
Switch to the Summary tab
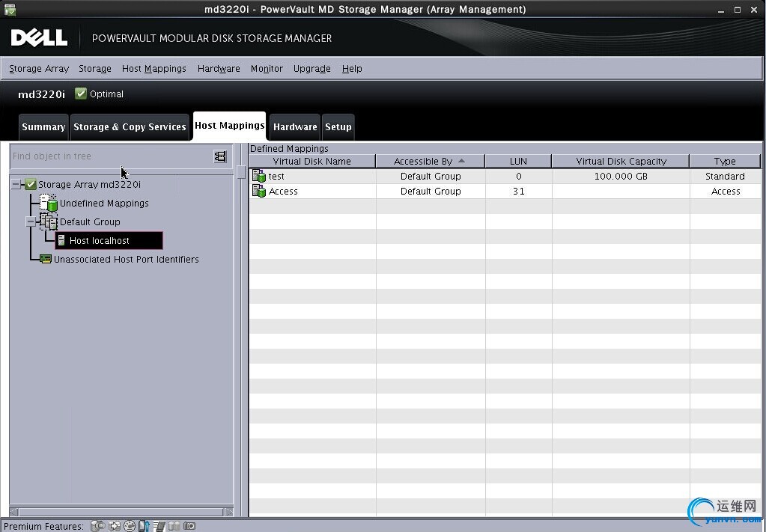(43, 127)
